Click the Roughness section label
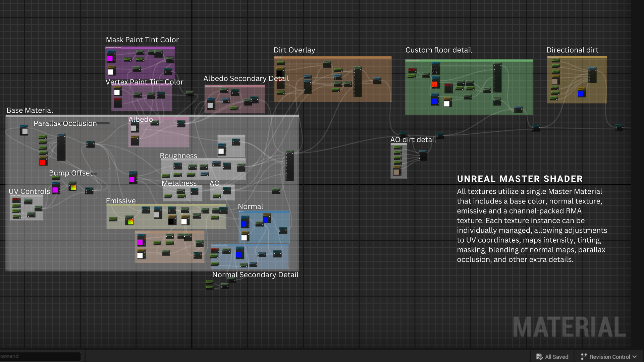This screenshot has height=362, width=644. (x=178, y=156)
